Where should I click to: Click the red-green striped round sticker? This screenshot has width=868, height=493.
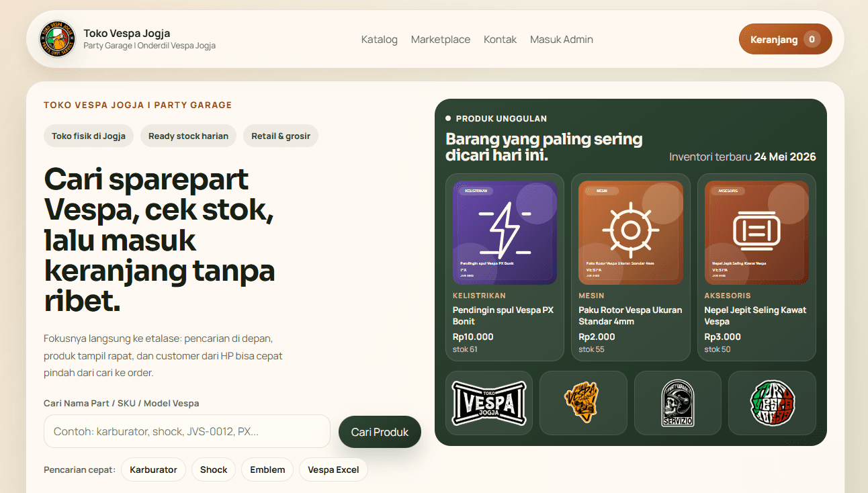tap(772, 403)
